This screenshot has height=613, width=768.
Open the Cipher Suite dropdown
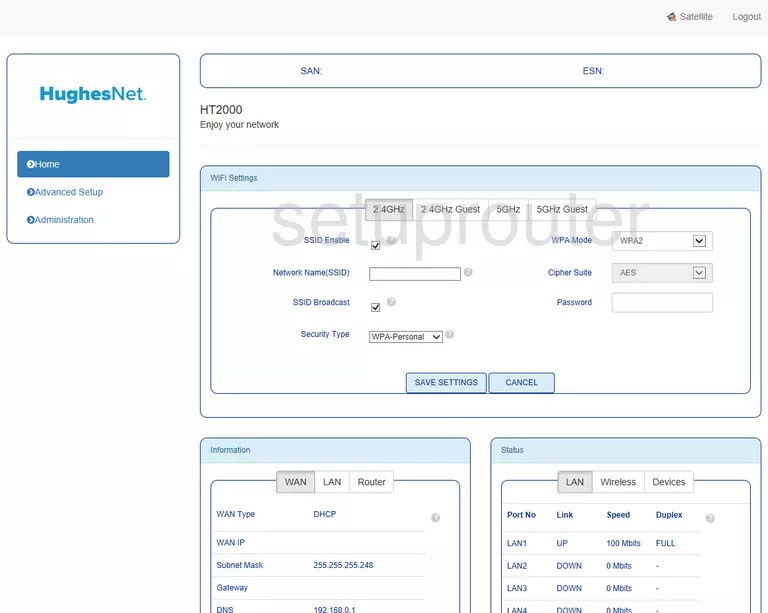point(662,273)
